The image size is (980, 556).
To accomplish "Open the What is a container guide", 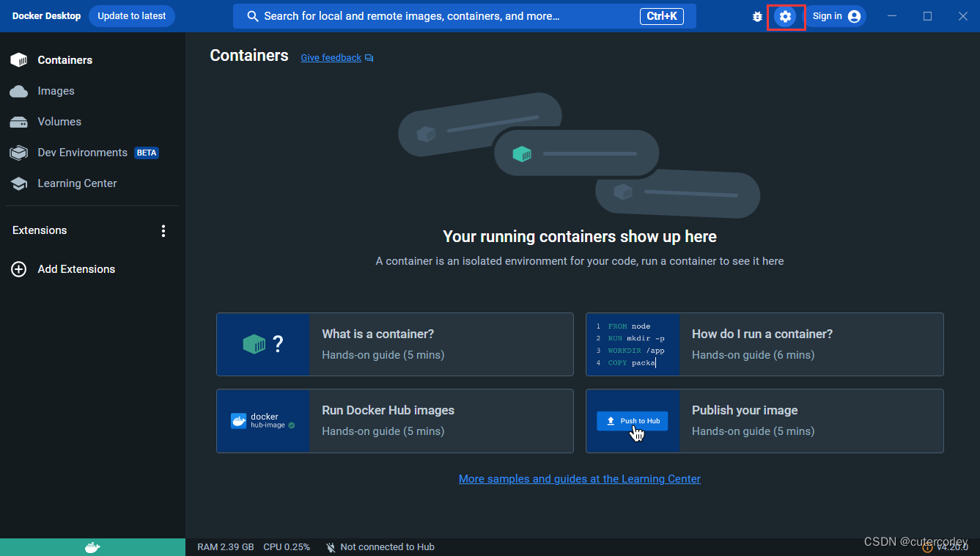I will click(x=395, y=345).
